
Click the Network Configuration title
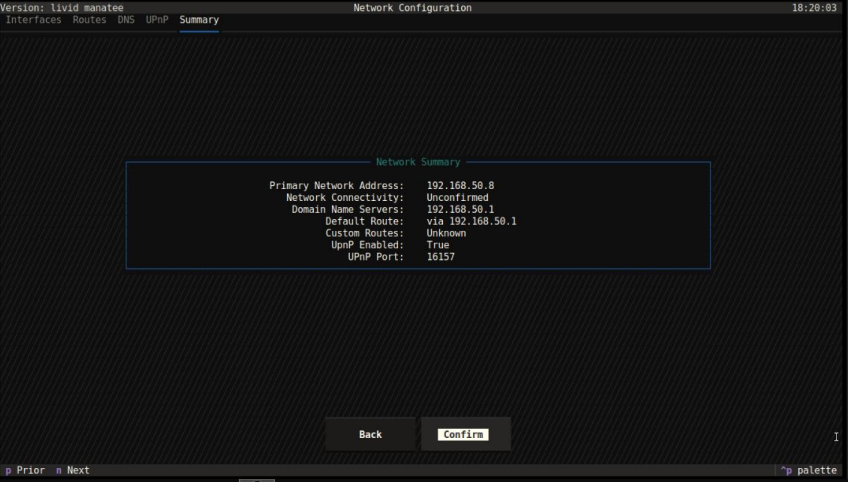click(x=412, y=7)
